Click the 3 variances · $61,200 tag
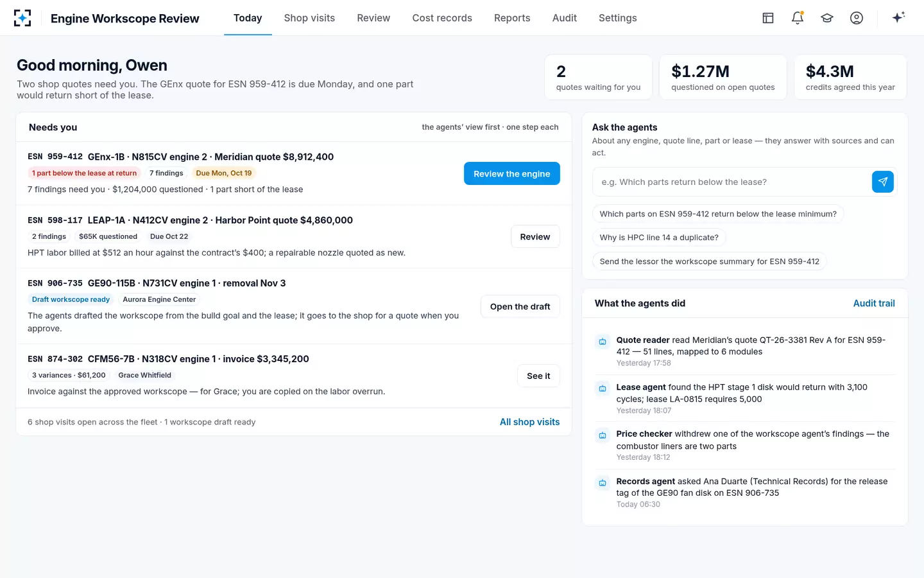The height and width of the screenshot is (578, 924). pos(69,375)
